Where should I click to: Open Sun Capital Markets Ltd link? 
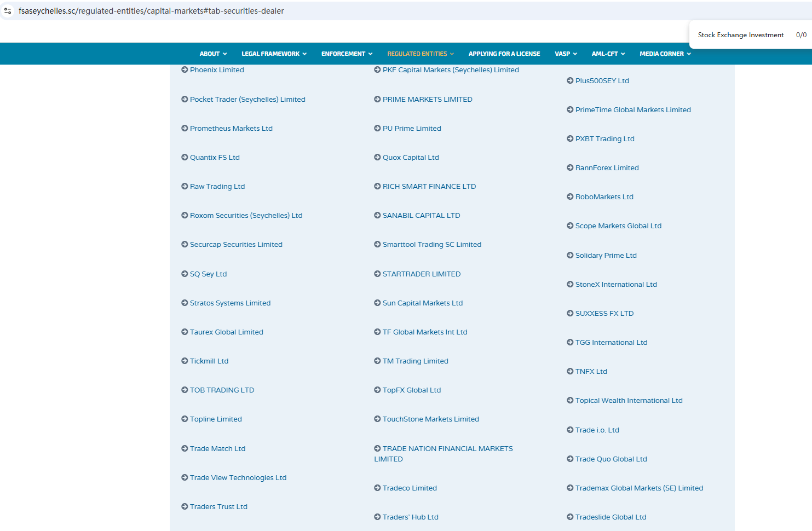tap(423, 303)
